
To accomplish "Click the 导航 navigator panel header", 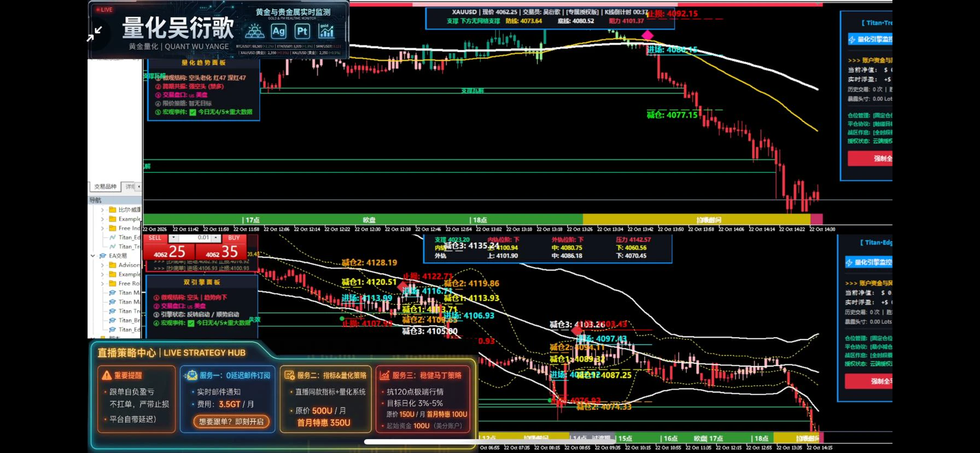I will pyautogui.click(x=115, y=200).
